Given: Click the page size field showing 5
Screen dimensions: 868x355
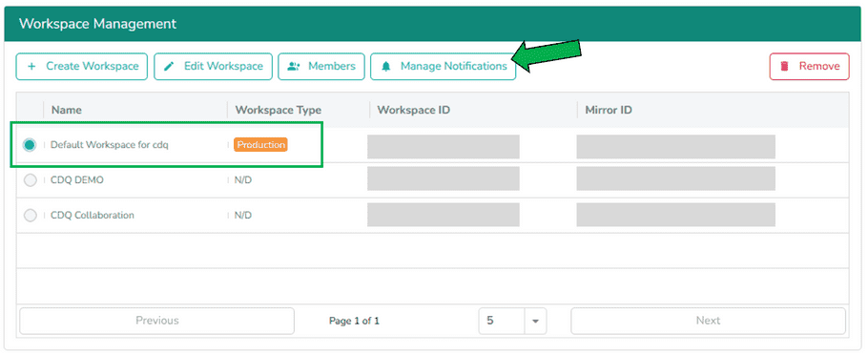Looking at the screenshot, I should 502,322.
